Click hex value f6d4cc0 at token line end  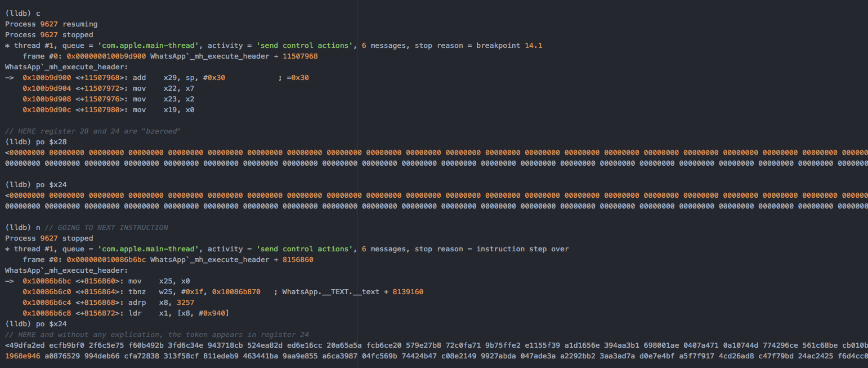[852, 356]
